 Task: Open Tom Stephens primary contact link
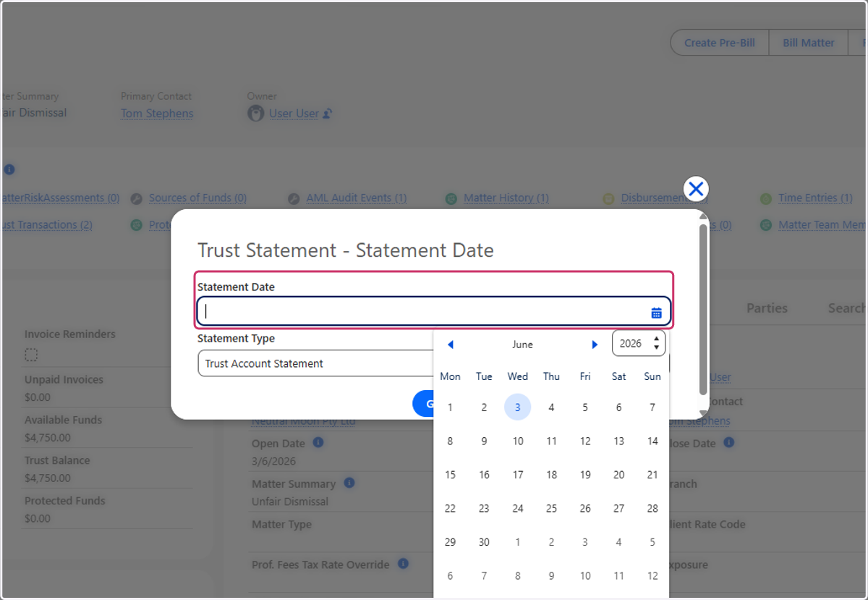pyautogui.click(x=157, y=113)
